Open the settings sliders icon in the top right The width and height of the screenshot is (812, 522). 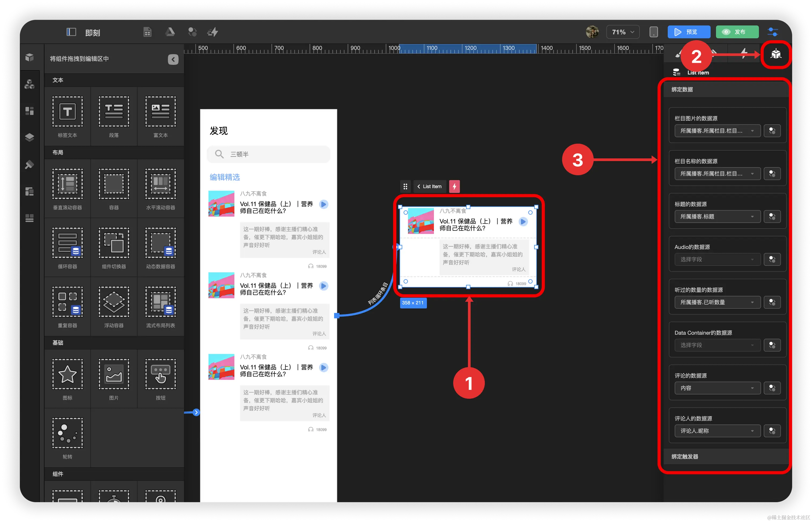coord(773,32)
